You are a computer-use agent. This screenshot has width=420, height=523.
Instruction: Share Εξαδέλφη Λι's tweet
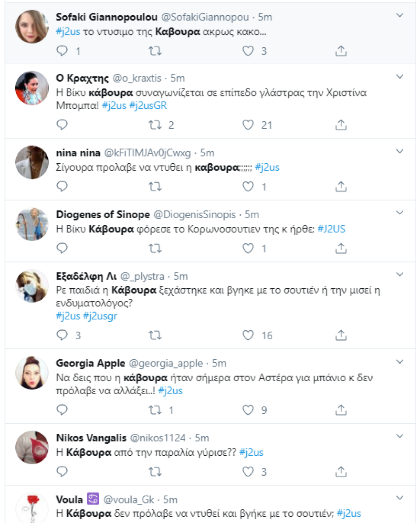341,335
